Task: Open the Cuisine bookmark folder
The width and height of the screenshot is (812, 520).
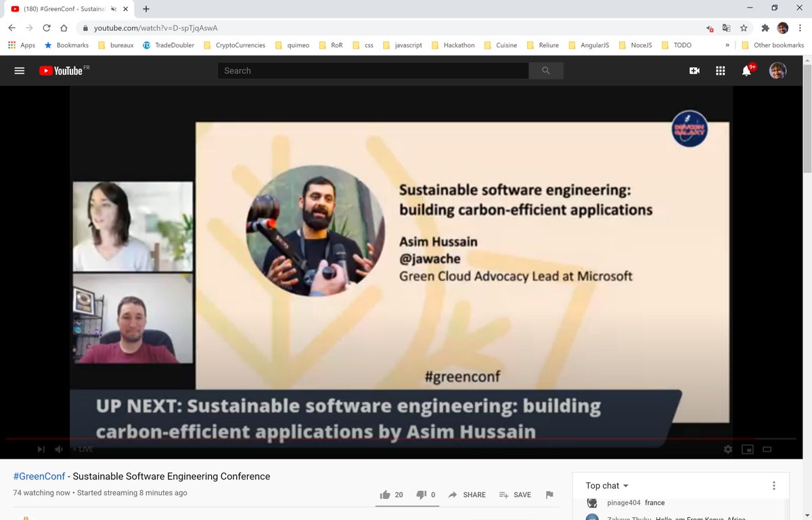Action: pos(499,45)
